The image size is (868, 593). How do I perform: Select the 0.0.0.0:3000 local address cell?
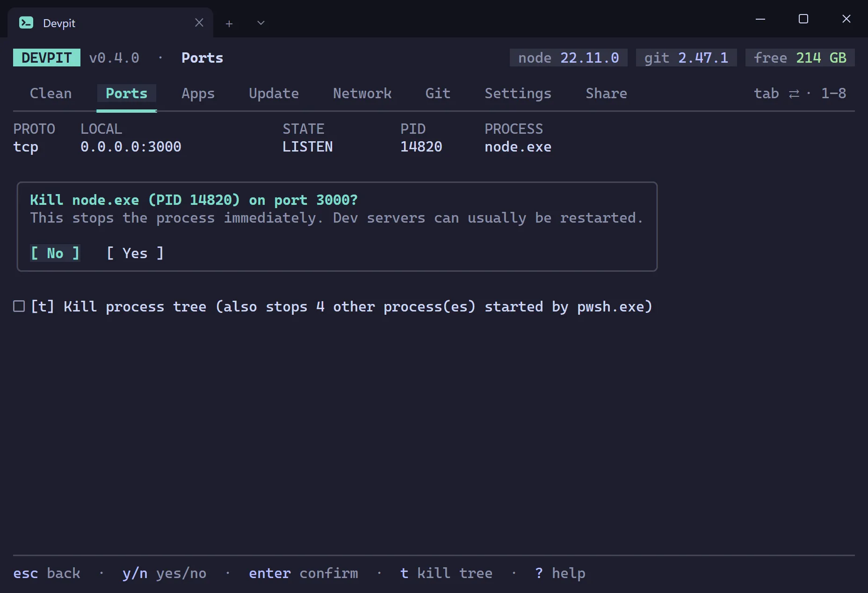(131, 147)
